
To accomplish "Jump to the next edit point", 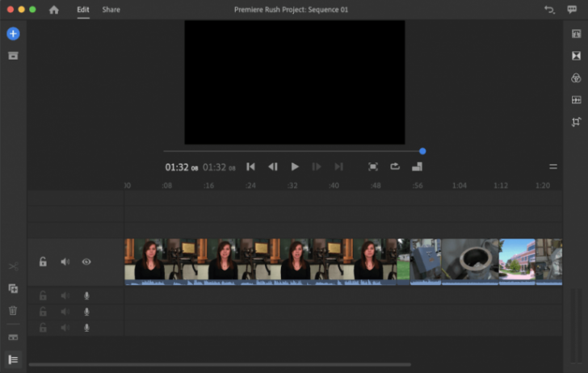I will coord(338,167).
